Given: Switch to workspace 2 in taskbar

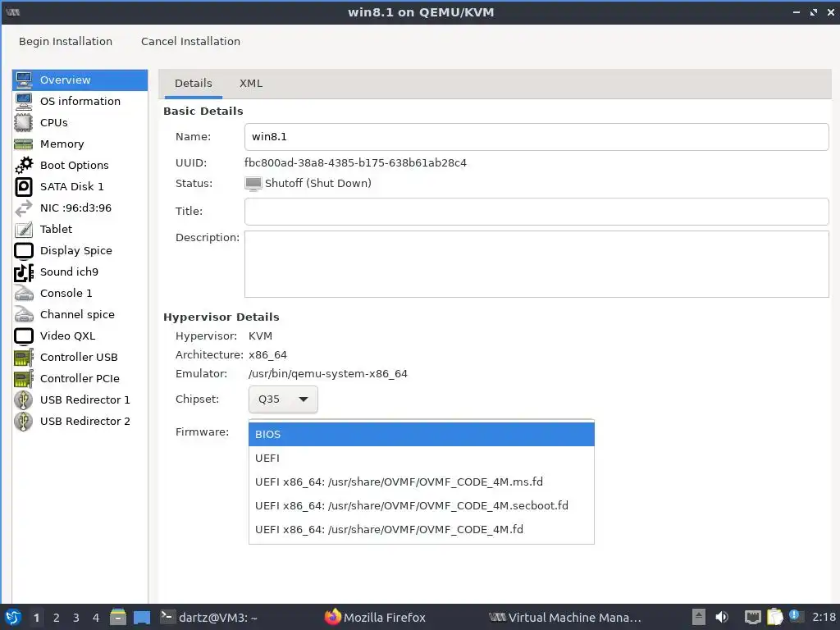Looking at the screenshot, I should tap(57, 618).
